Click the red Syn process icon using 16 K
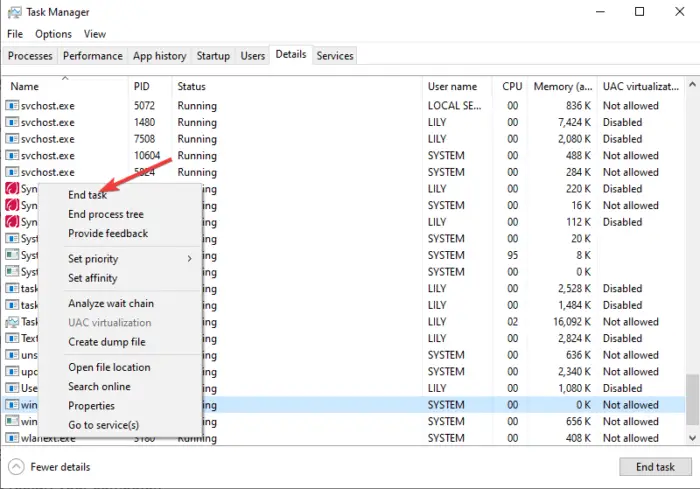The height and width of the screenshot is (489, 700). click(x=12, y=205)
